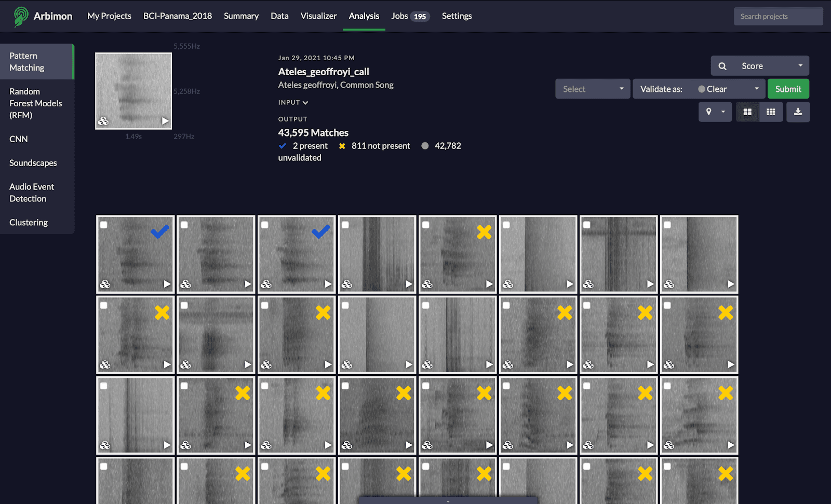The height and width of the screenshot is (504, 831).
Task: Click boxes icon on fourth tile, first row
Action: coord(347,284)
